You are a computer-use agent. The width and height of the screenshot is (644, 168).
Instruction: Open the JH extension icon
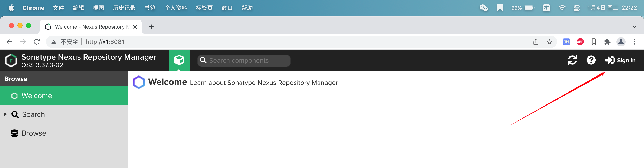[x=566, y=42]
